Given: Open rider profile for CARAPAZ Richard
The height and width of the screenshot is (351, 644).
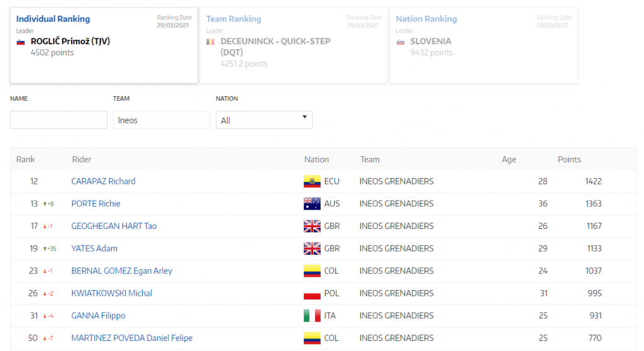Looking at the screenshot, I should click(103, 181).
